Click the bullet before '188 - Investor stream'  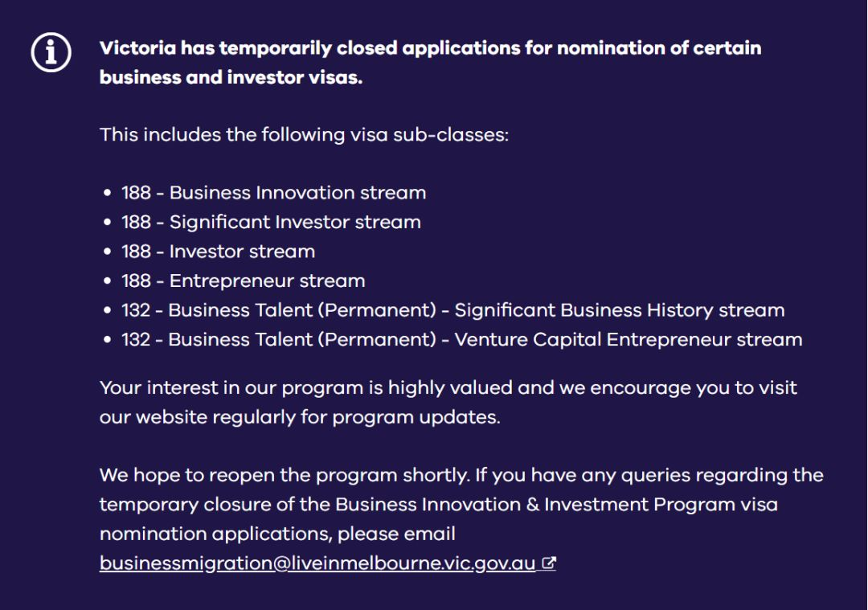[x=108, y=252]
